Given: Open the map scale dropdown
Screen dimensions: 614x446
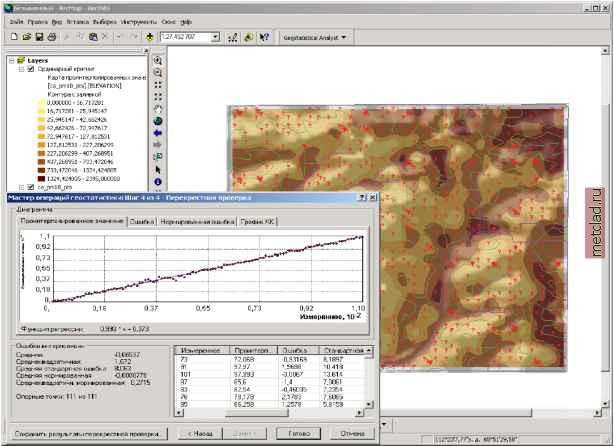Looking at the screenshot, I should (216, 37).
